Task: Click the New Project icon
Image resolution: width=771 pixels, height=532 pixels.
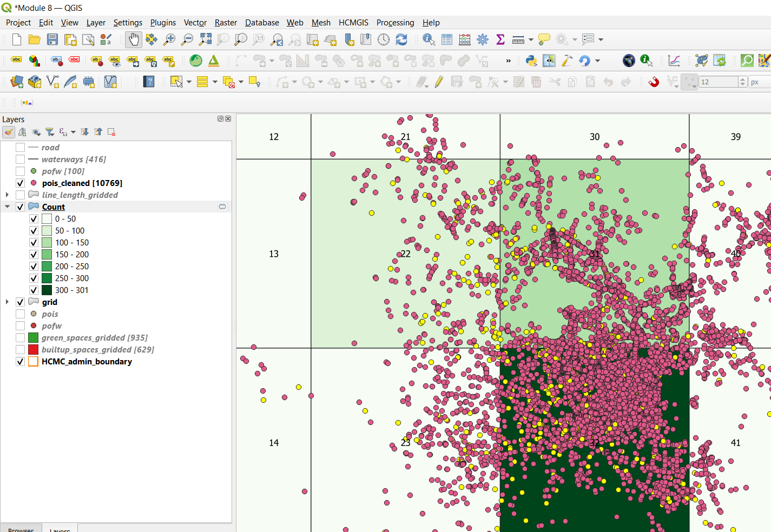Action: click(x=16, y=39)
